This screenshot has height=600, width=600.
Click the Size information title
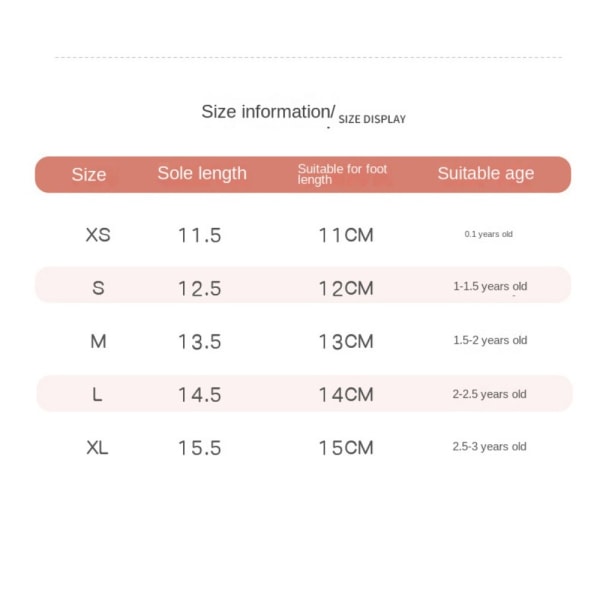click(268, 112)
